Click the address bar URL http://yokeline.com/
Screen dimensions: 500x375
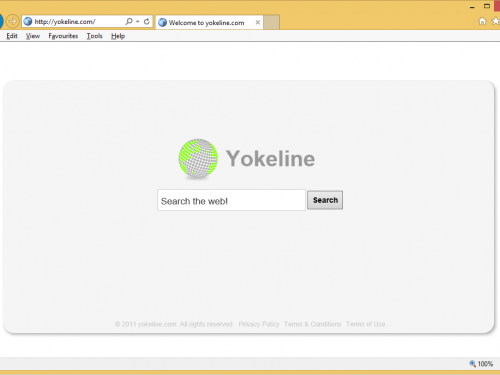coord(65,22)
